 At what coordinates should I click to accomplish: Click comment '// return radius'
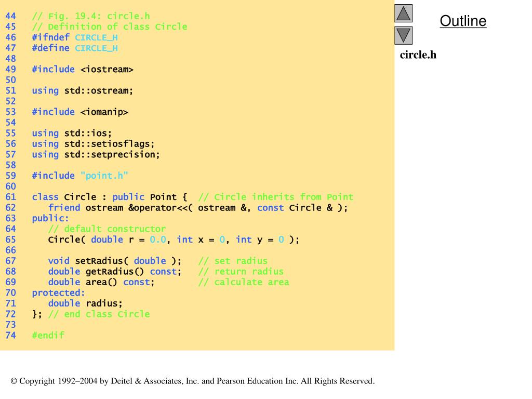click(241, 271)
